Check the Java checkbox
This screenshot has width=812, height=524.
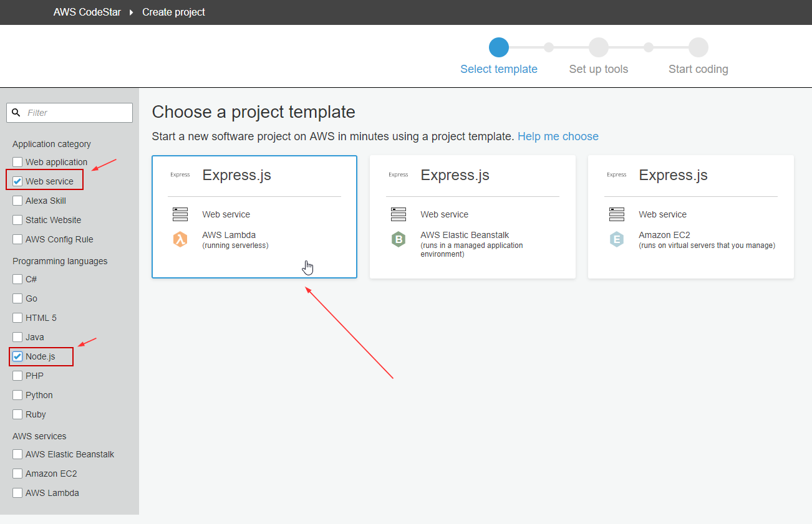(x=17, y=337)
